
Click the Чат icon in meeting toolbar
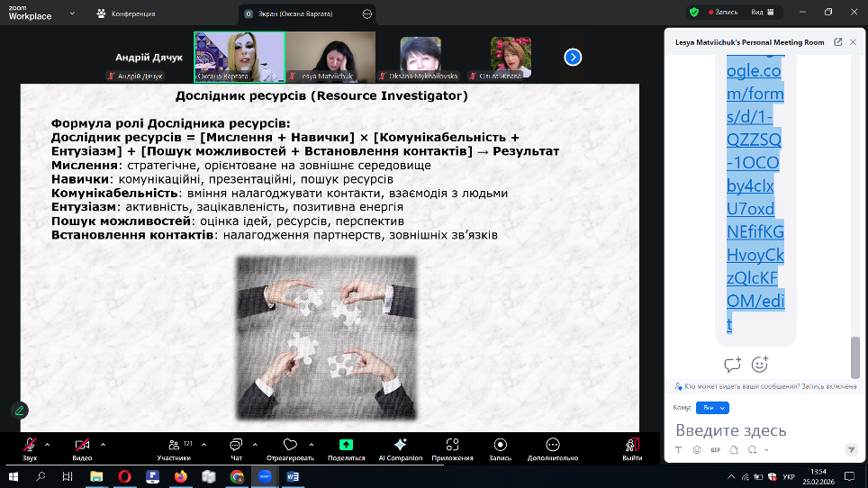(x=236, y=446)
